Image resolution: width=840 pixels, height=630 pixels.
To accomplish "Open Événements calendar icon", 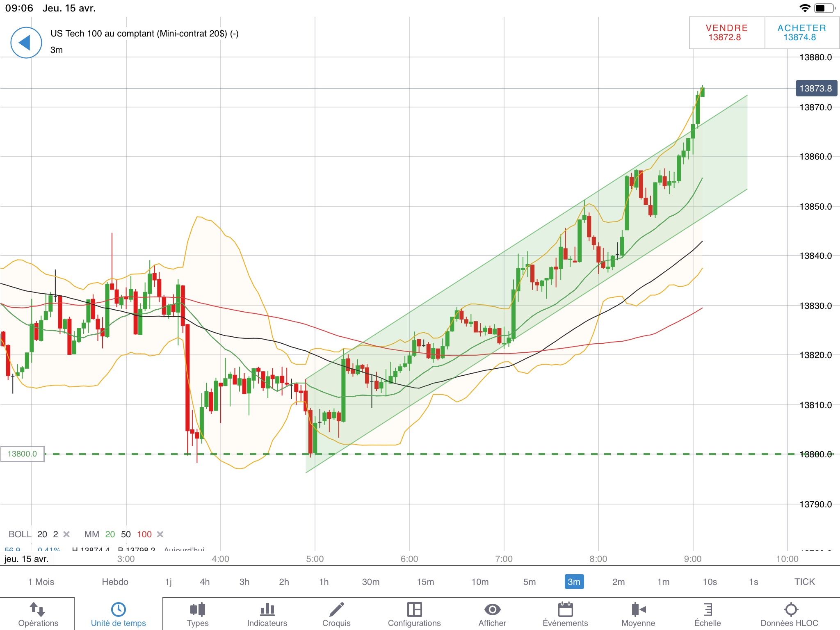I will pyautogui.click(x=565, y=609).
